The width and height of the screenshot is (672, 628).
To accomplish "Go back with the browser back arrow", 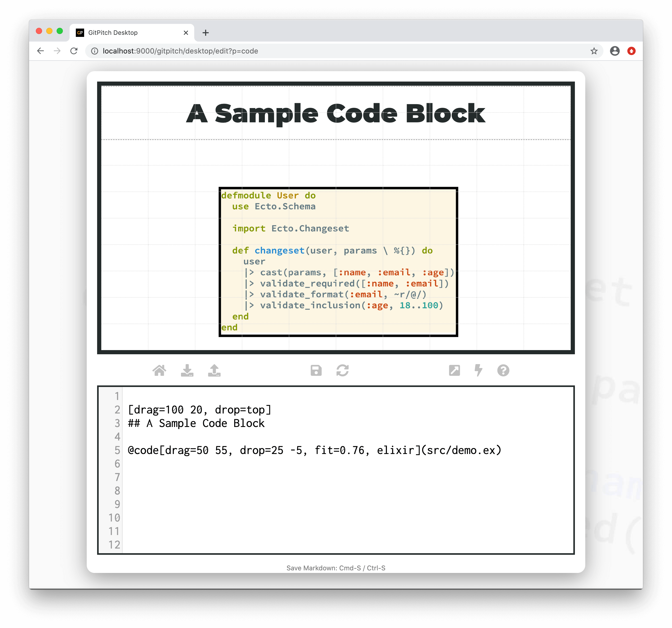I will pyautogui.click(x=41, y=51).
